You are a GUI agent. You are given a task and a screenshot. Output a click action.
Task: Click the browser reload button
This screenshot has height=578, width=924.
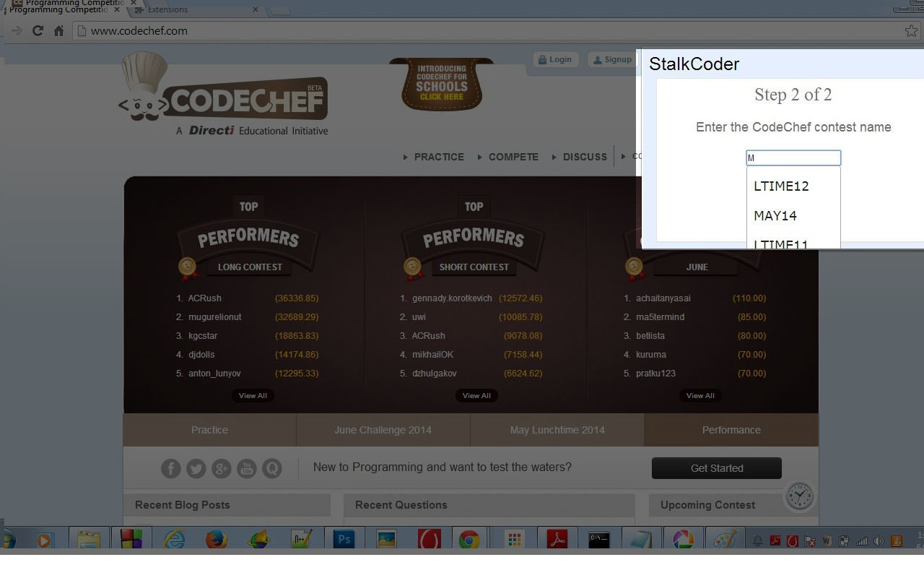38,30
